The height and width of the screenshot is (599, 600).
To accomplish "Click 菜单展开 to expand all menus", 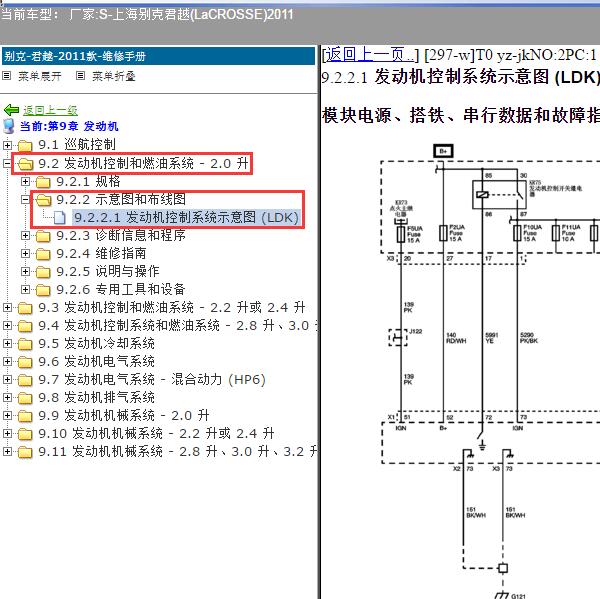I will [40, 76].
